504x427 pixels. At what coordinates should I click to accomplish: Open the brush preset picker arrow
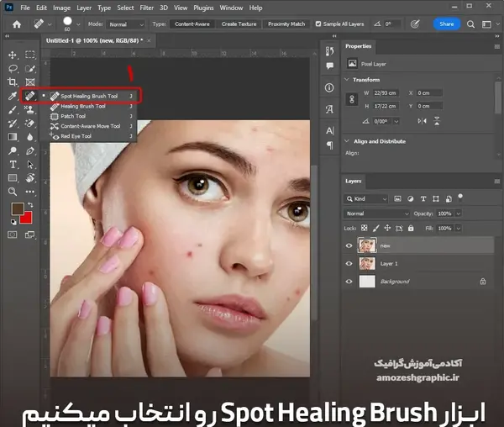click(x=78, y=24)
